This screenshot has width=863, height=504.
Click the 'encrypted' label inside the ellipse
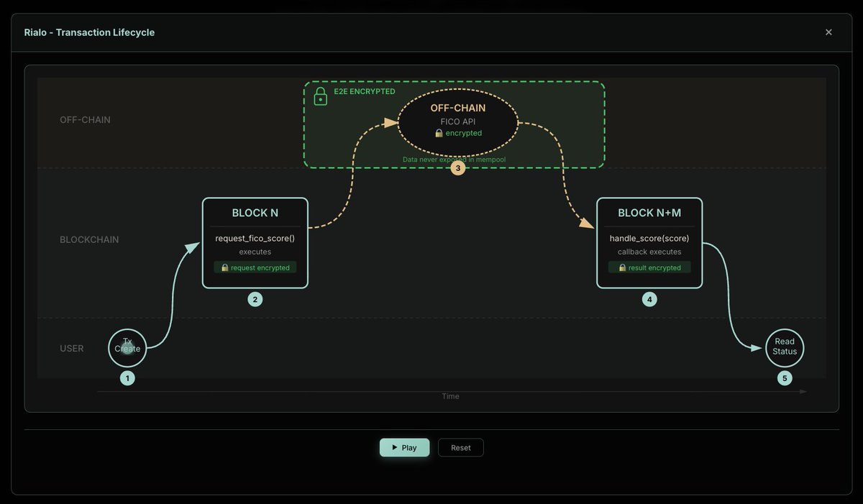coord(464,133)
